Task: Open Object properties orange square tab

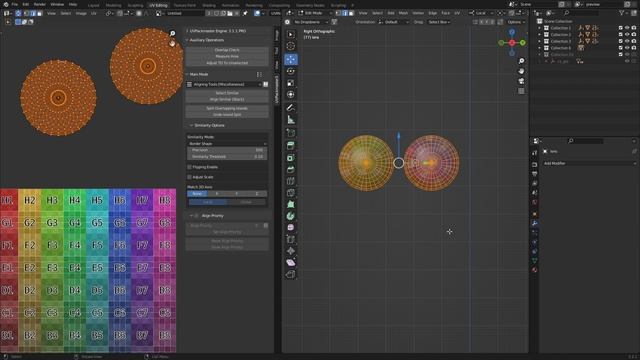Action: [535, 214]
